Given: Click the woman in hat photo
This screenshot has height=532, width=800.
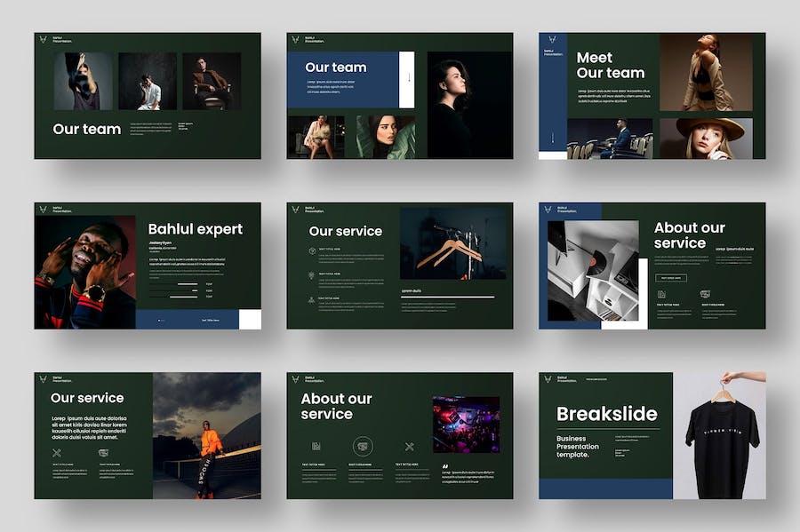Looking at the screenshot, I should (x=712, y=139).
